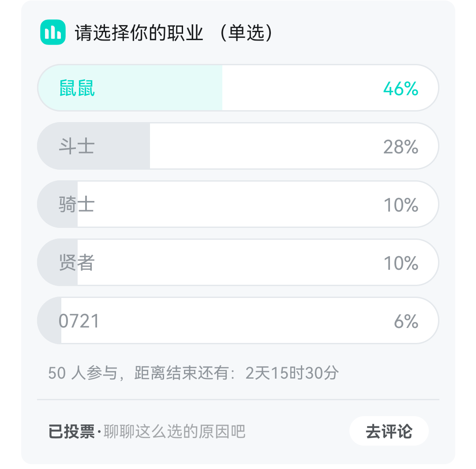The width and height of the screenshot is (476, 469).
Task: Select the 骑士 poll option
Action: tap(238, 204)
